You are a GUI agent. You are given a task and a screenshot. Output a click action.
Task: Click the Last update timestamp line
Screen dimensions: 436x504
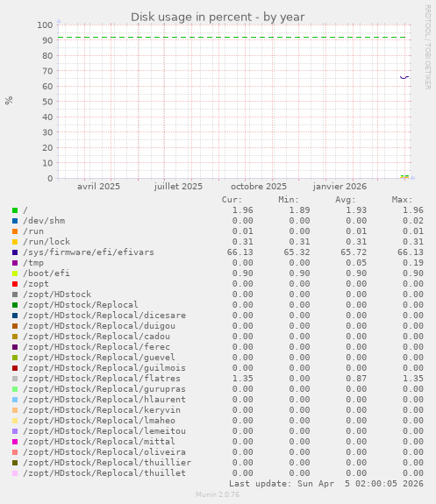[326, 484]
